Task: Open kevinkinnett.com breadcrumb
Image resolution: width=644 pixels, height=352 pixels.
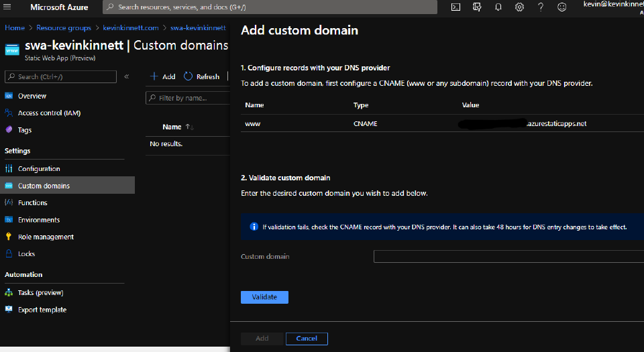Action: pyautogui.click(x=131, y=27)
